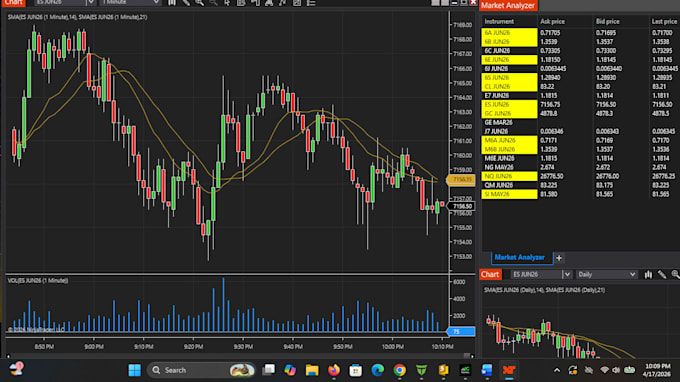This screenshot has height=382, width=680.
Task: Open the strategies icon in top chart toolbar
Action: coord(283,3)
